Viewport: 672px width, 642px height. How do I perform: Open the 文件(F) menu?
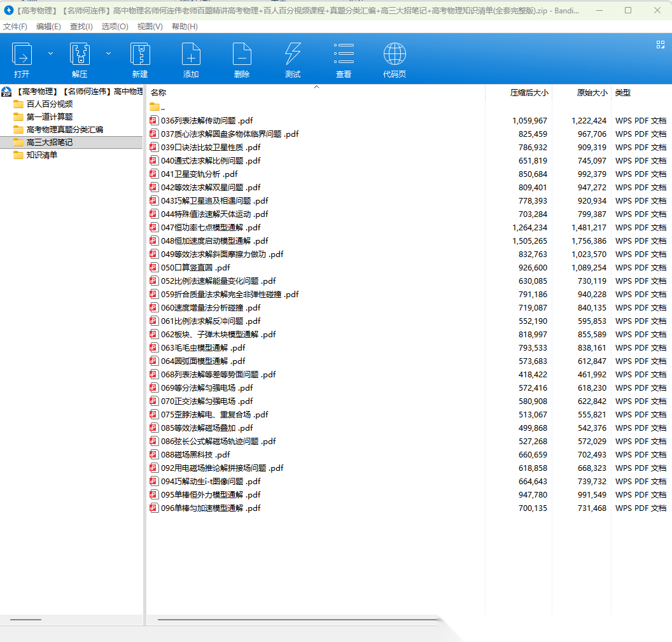(15, 27)
